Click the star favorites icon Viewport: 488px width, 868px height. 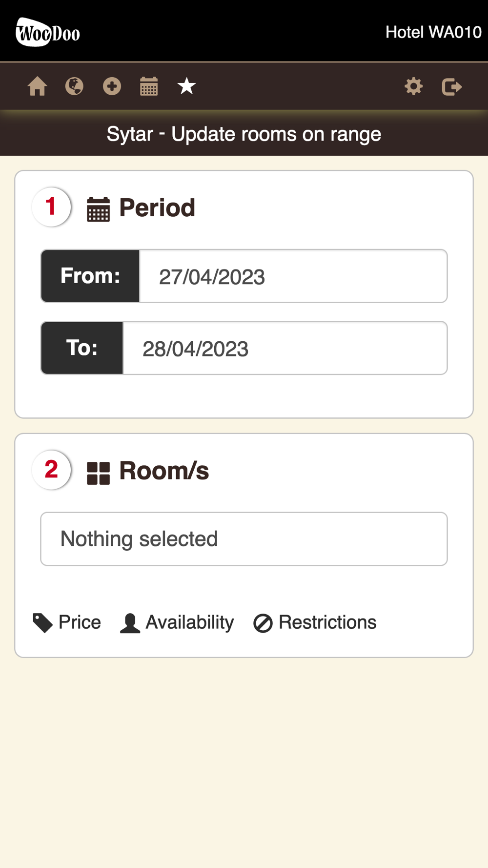186,86
